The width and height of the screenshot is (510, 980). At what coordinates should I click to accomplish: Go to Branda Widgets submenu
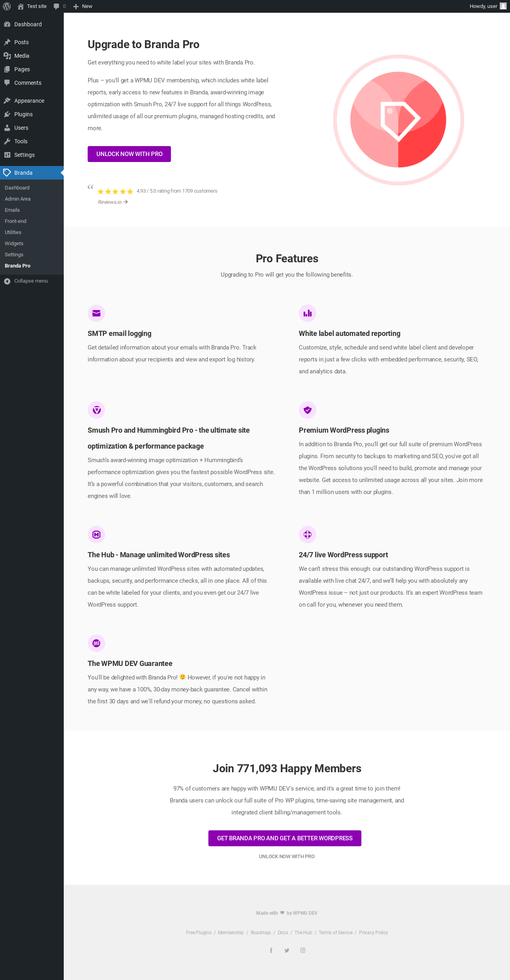click(14, 244)
